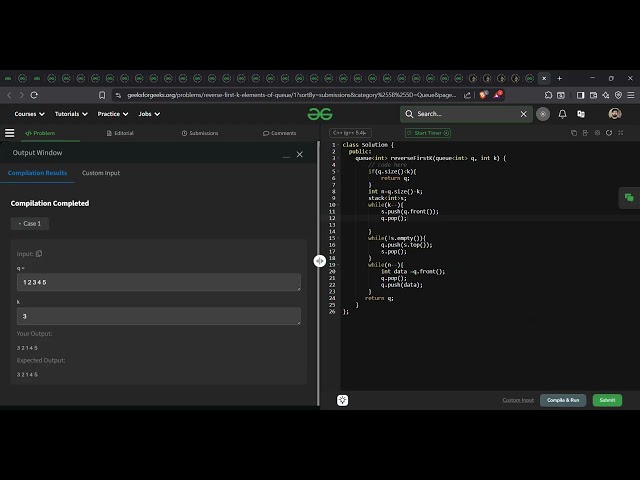Reload the page with the browser refresh icon
The width and height of the screenshot is (640, 480).
pos(34,95)
